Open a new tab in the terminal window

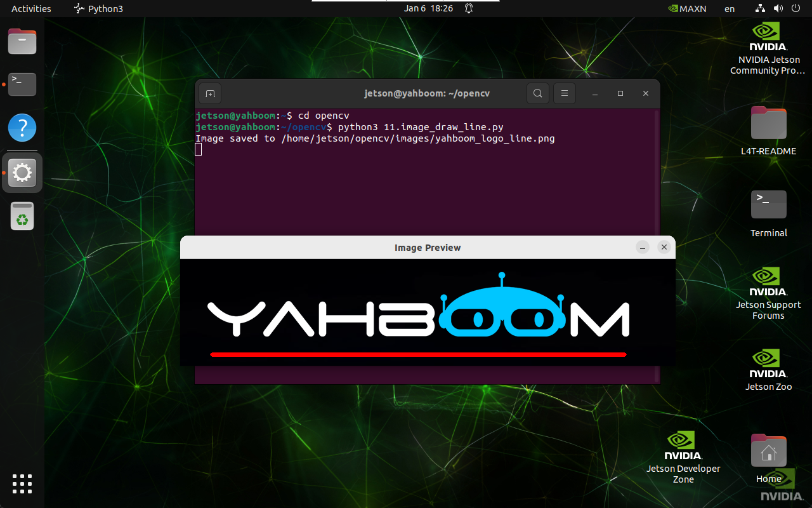pyautogui.click(x=210, y=94)
